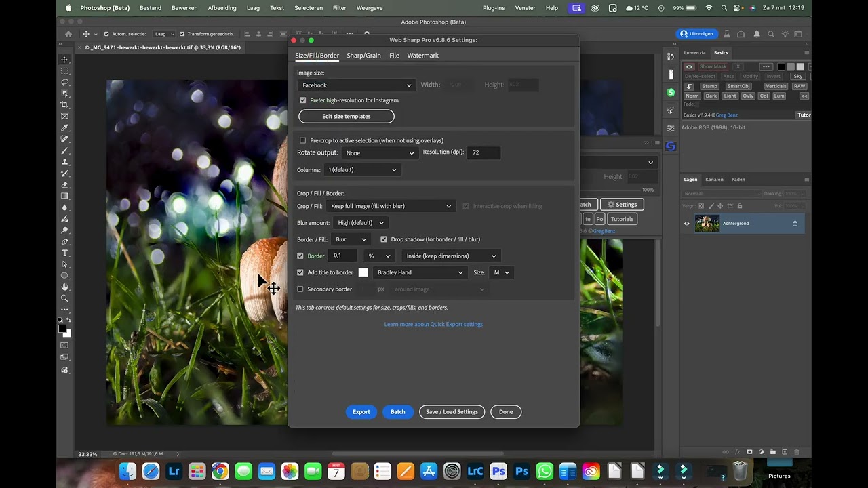Click the white title color swatch
Screen dimensions: 868x488
point(363,272)
